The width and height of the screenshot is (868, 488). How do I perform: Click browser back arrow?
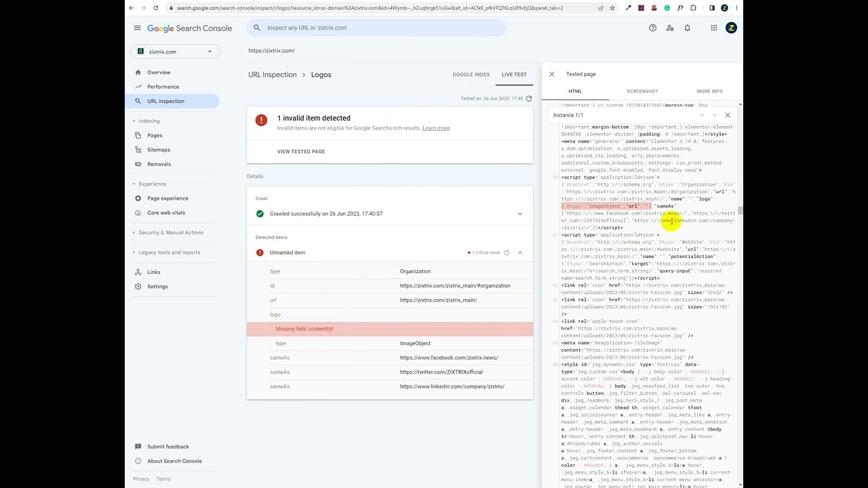[x=132, y=8]
